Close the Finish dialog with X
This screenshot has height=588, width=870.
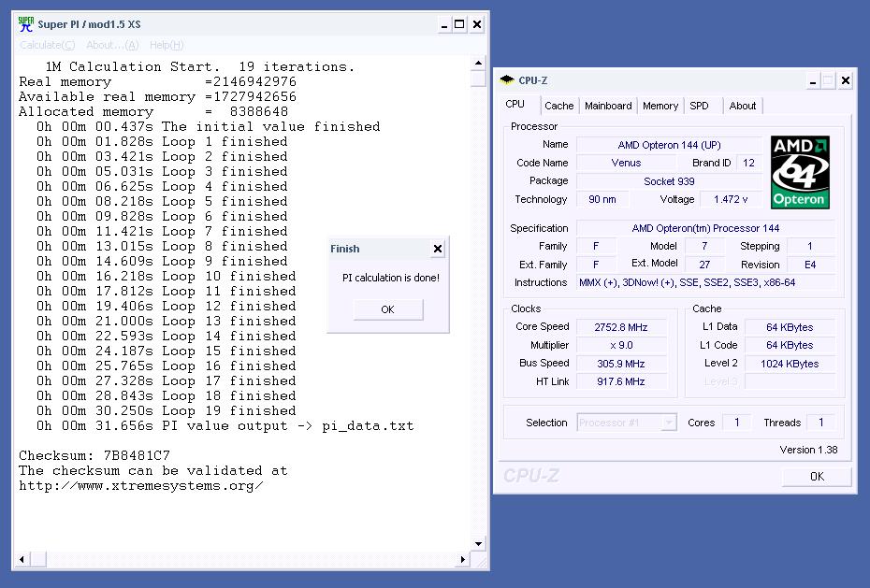pos(437,249)
